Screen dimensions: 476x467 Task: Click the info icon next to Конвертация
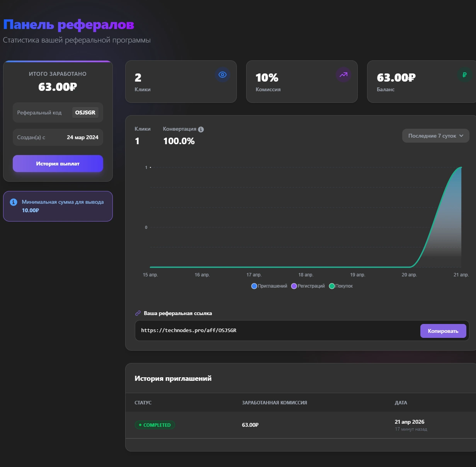[x=201, y=130]
